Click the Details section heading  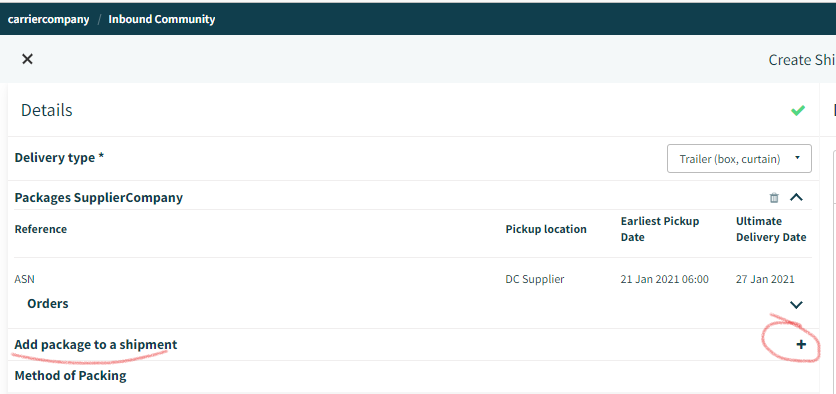click(46, 110)
